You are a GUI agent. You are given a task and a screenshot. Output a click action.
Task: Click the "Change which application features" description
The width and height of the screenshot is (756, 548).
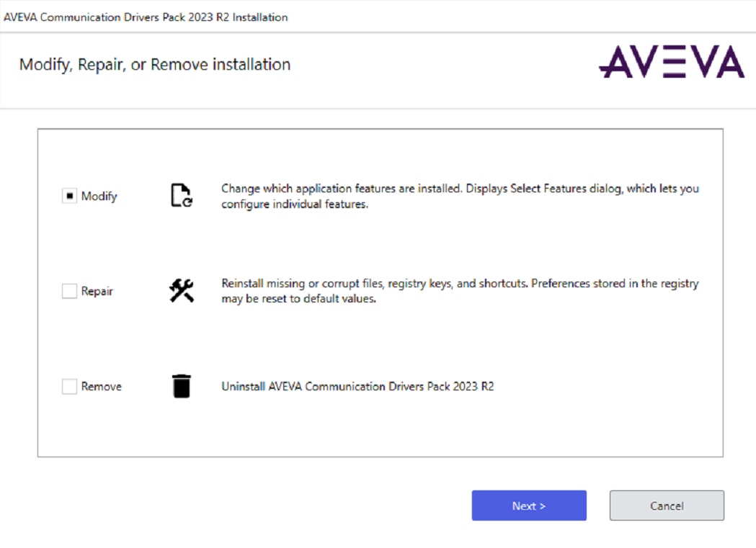(460, 196)
